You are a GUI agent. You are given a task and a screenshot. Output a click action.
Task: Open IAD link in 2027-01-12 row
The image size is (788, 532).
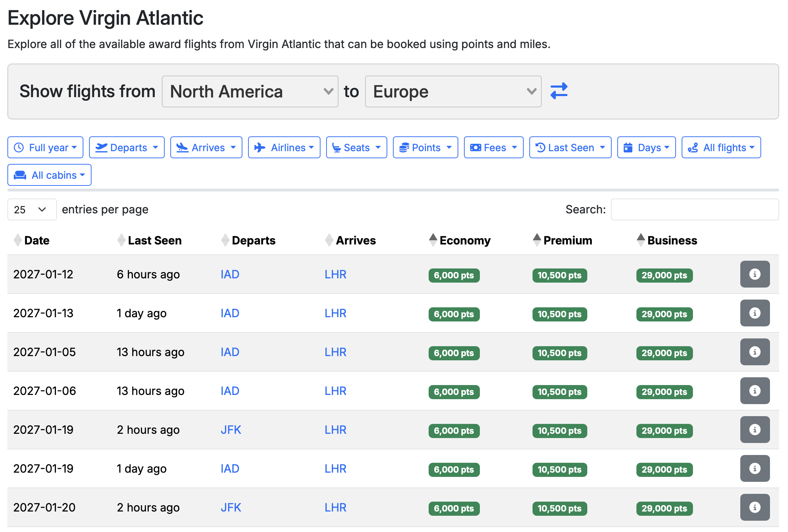point(230,274)
